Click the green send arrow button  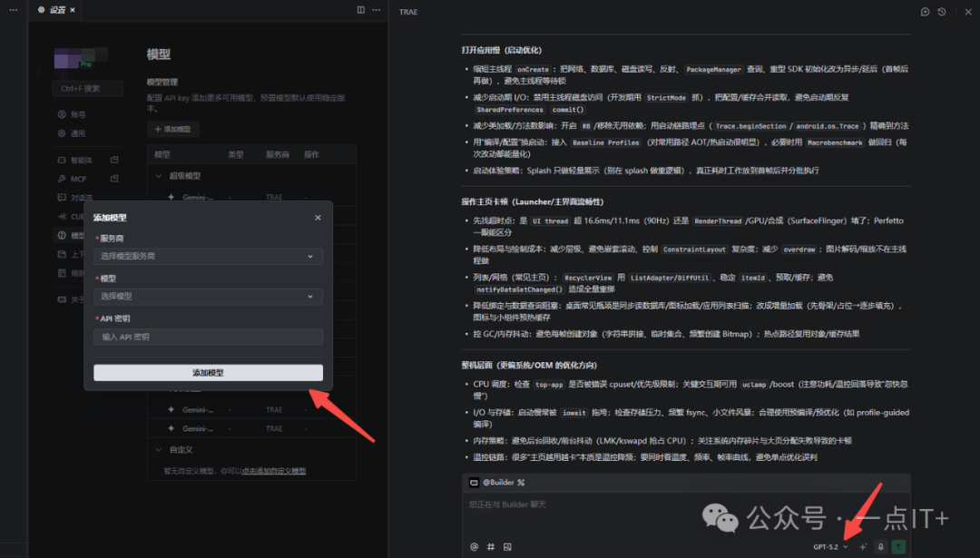coord(898,547)
